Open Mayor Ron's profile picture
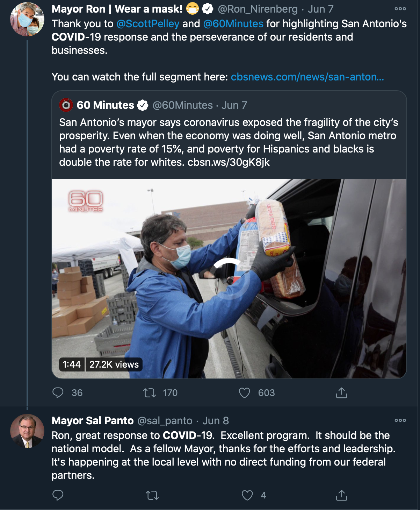The image size is (420, 510). (x=27, y=19)
